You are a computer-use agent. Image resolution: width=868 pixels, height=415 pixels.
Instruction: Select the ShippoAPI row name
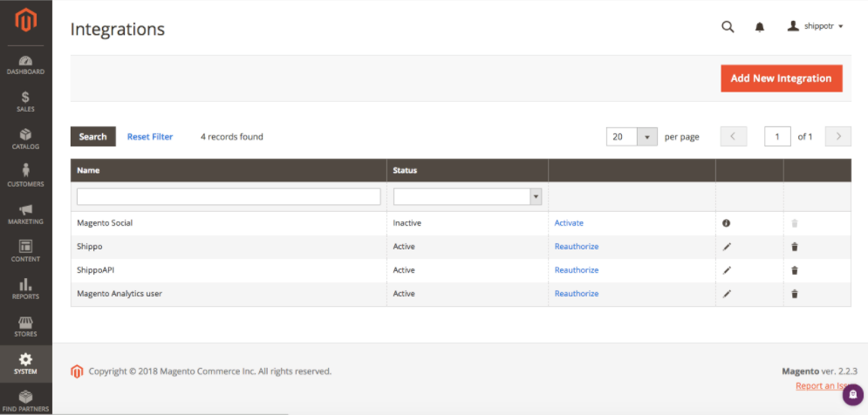96,270
